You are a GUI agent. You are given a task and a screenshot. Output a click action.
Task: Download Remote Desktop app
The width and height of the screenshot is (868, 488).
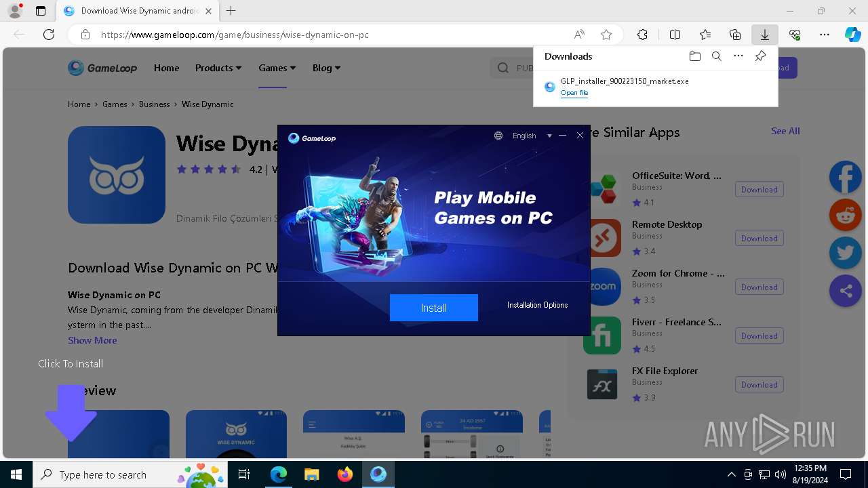[759, 239]
